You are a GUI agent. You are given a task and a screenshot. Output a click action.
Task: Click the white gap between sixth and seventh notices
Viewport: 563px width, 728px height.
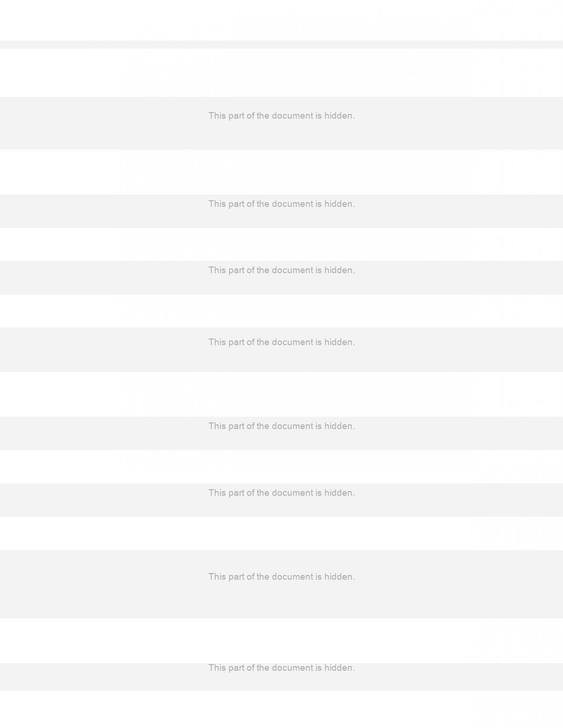click(281, 533)
